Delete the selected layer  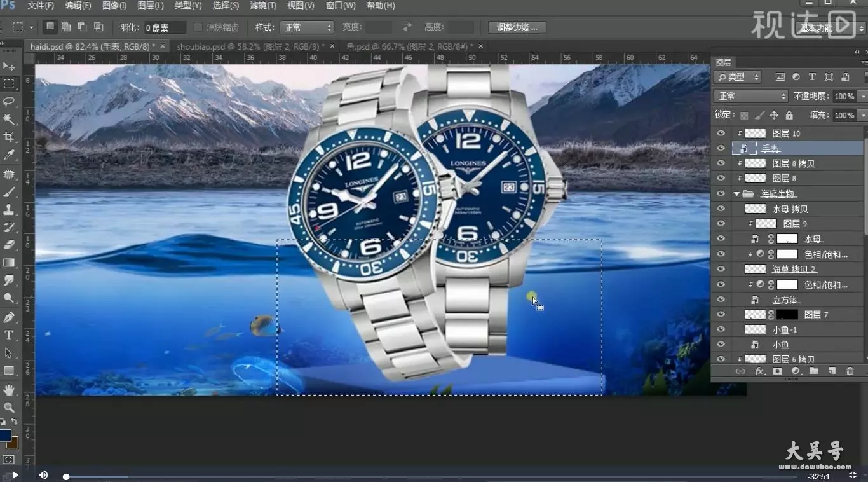point(850,371)
